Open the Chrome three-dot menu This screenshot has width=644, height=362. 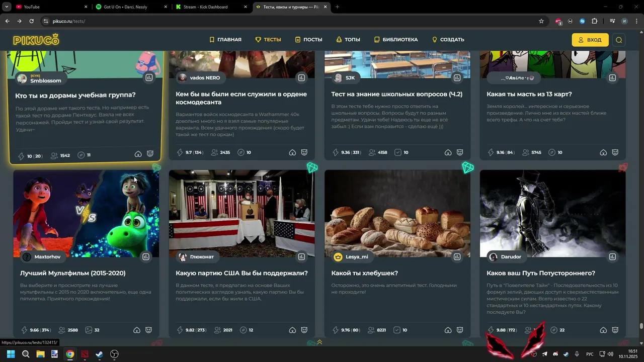click(636, 21)
